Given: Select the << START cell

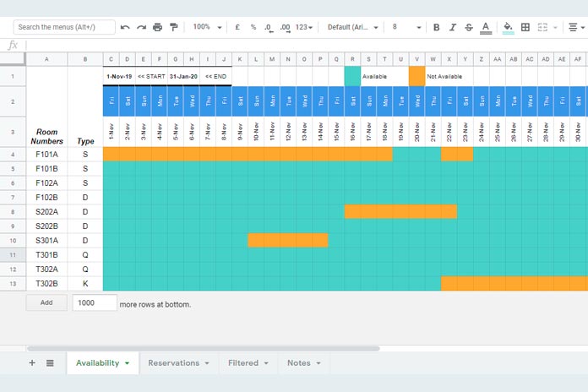Looking at the screenshot, I should click(151, 76).
